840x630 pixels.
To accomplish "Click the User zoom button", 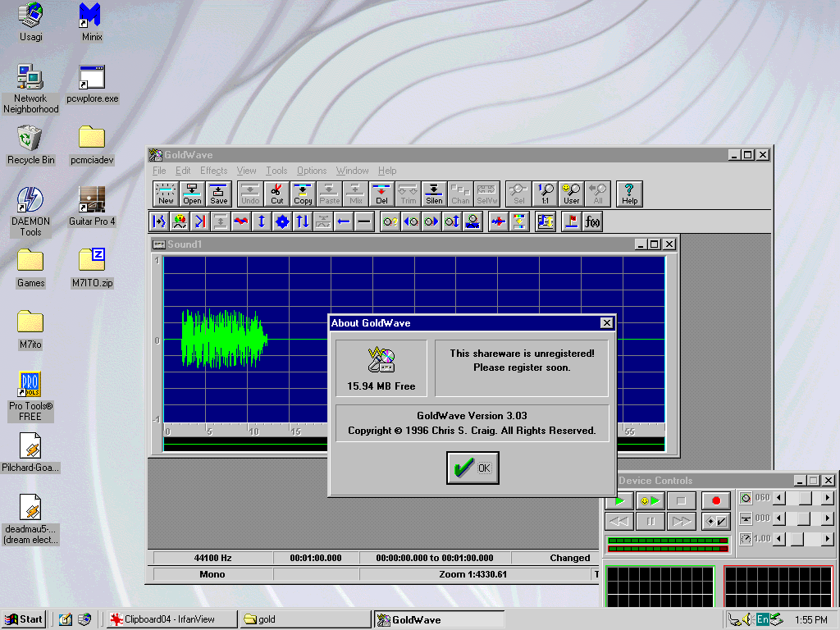I will pos(571,194).
